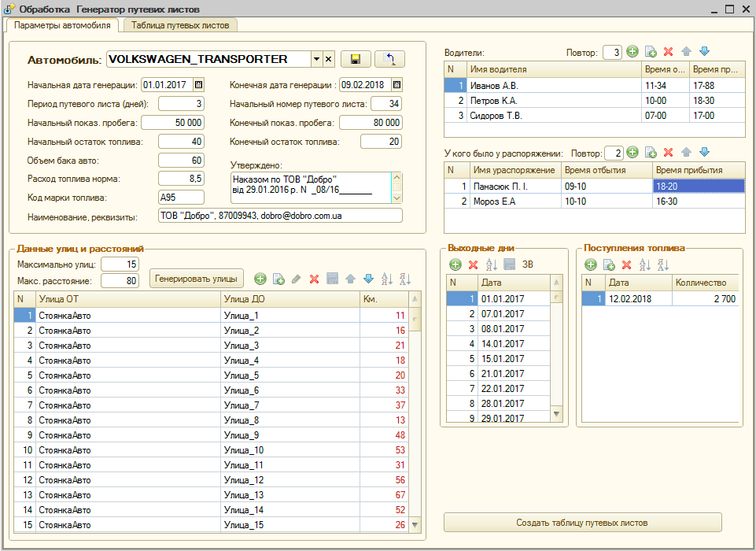Image resolution: width=756 pixels, height=551 pixels.
Task: Open calendar for Конечная дата генерации
Action: click(x=396, y=85)
